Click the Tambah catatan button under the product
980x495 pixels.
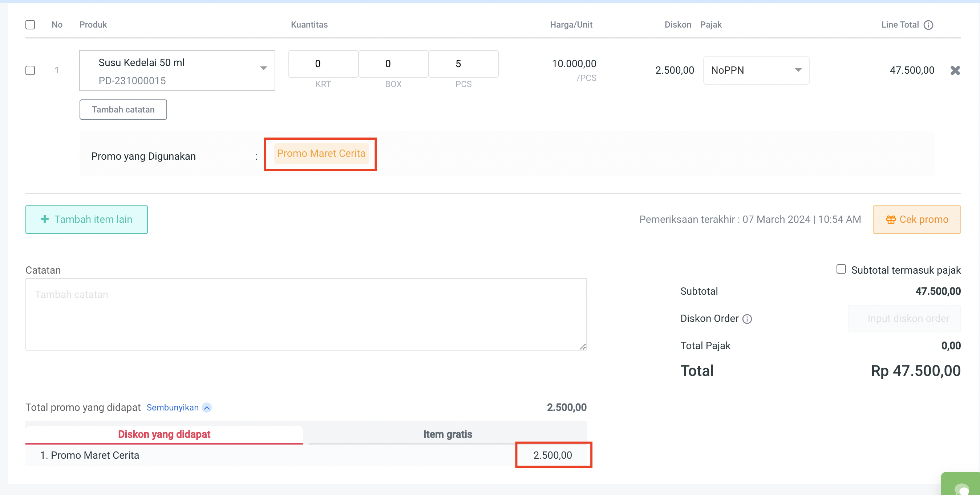click(123, 110)
